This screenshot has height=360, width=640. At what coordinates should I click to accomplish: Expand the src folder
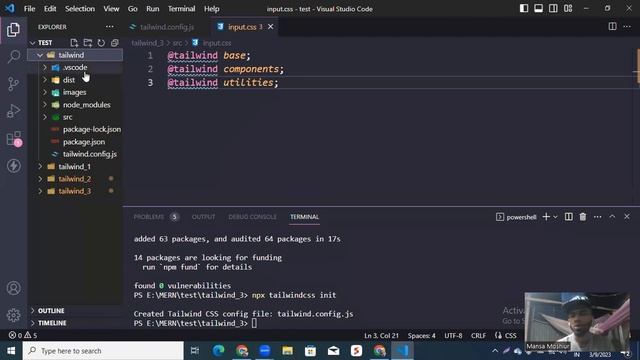[x=75, y=117]
